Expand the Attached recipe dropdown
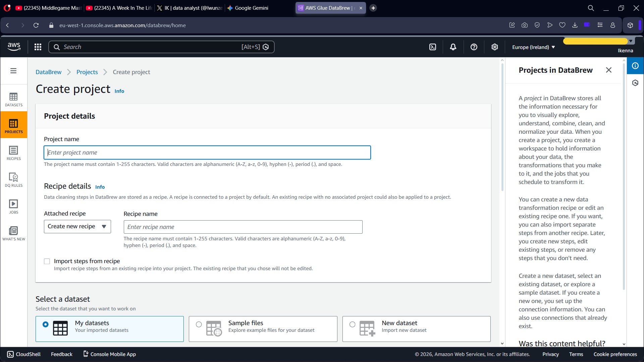Screen dimensions: 644x362 pyautogui.click(x=77, y=227)
